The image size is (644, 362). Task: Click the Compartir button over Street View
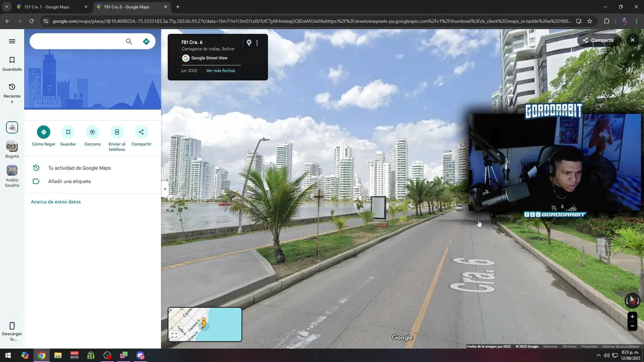[599, 40]
